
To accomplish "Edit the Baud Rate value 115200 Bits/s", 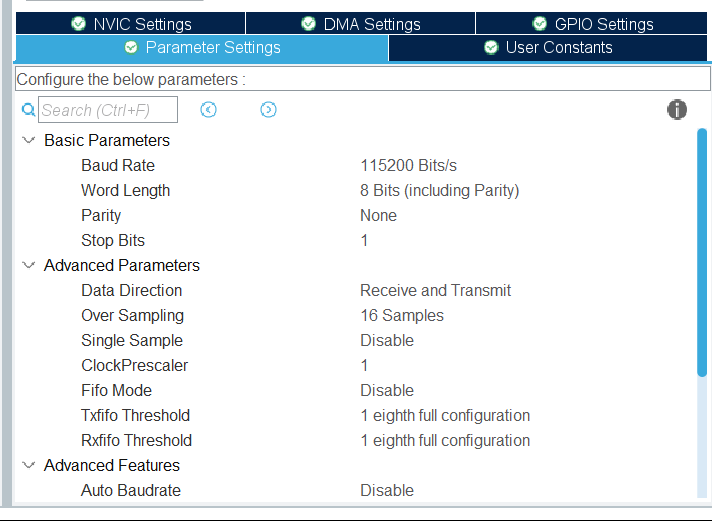I will click(408, 166).
